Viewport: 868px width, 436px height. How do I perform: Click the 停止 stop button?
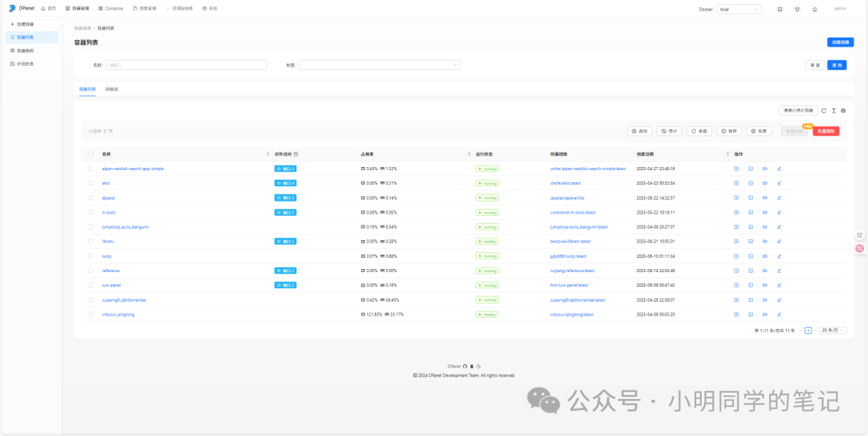669,131
